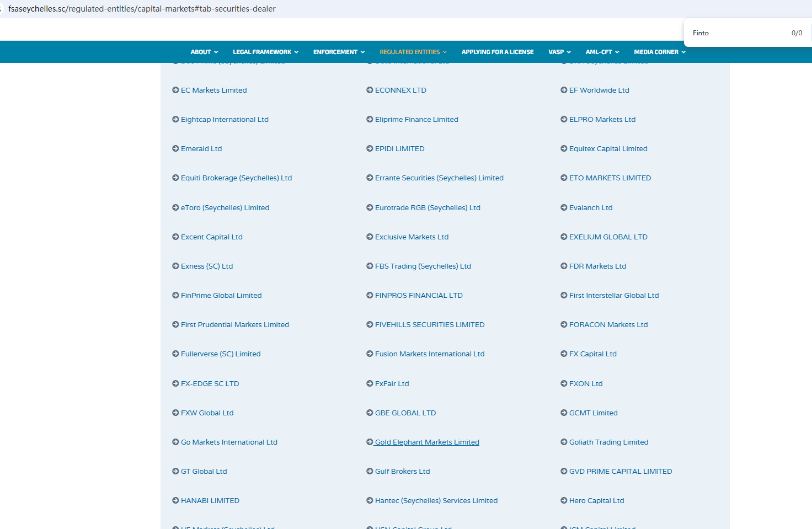This screenshot has height=529, width=812.
Task: Open the FX-EDGE SC LTD entry
Action: (x=210, y=383)
